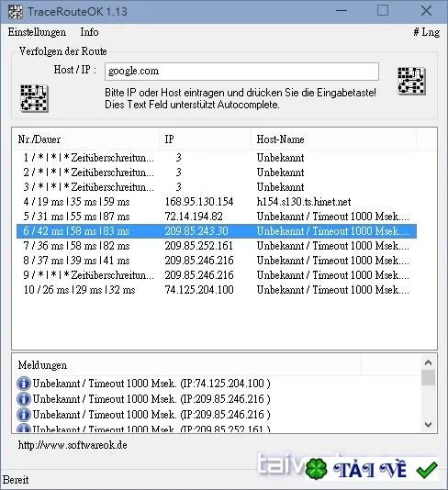Click info icon of second Meldungen entry
Screen dimensions: 448x490
click(x=24, y=399)
